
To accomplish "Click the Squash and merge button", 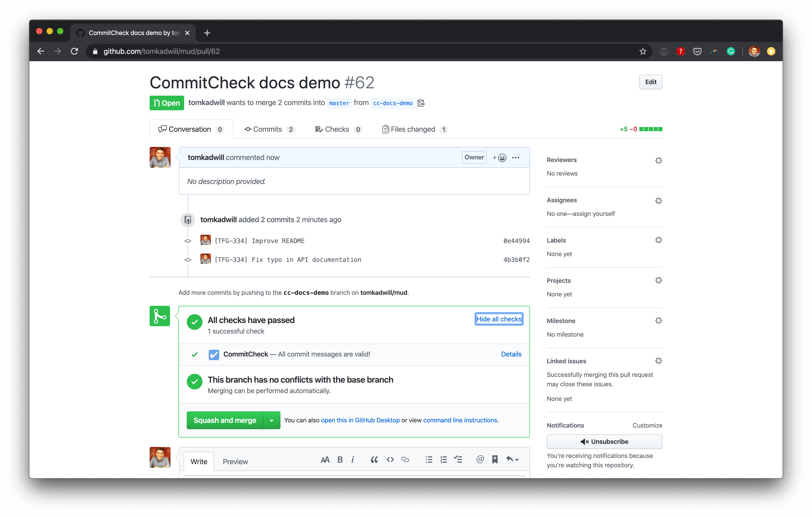I will [x=225, y=420].
